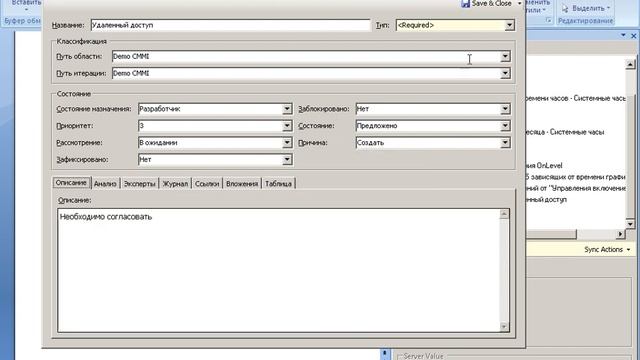Screen dimensions: 640x360
Task: Click right arrow of pane horizontal scrollbar
Action: click(x=620, y=234)
